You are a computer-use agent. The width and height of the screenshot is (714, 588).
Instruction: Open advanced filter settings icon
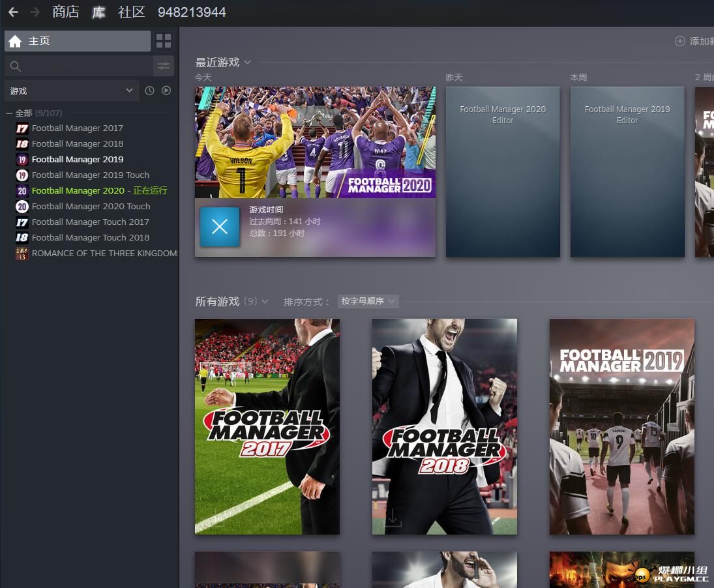click(x=164, y=66)
